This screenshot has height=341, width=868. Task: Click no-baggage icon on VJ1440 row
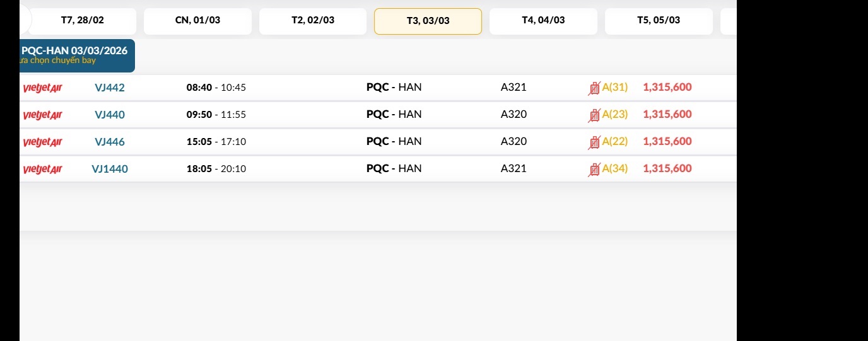tap(594, 170)
